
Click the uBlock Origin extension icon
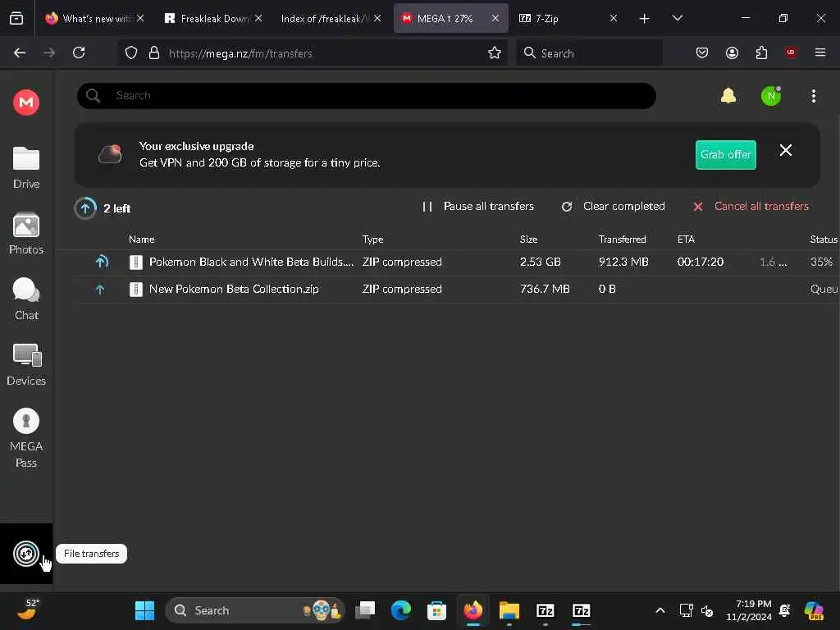pos(791,52)
